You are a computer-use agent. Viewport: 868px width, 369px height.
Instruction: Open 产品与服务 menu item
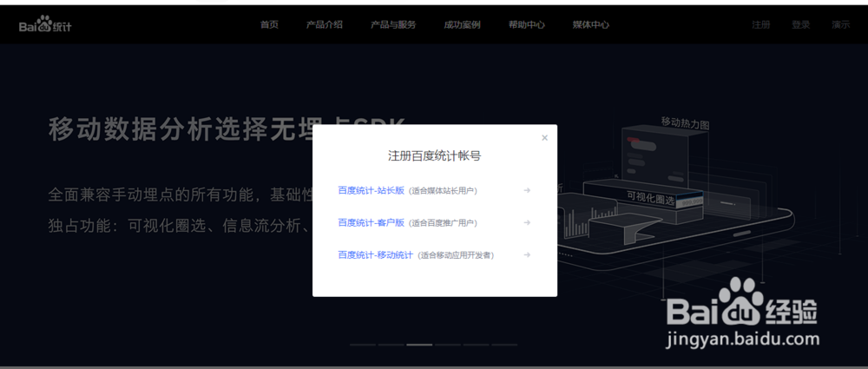pyautogui.click(x=393, y=25)
